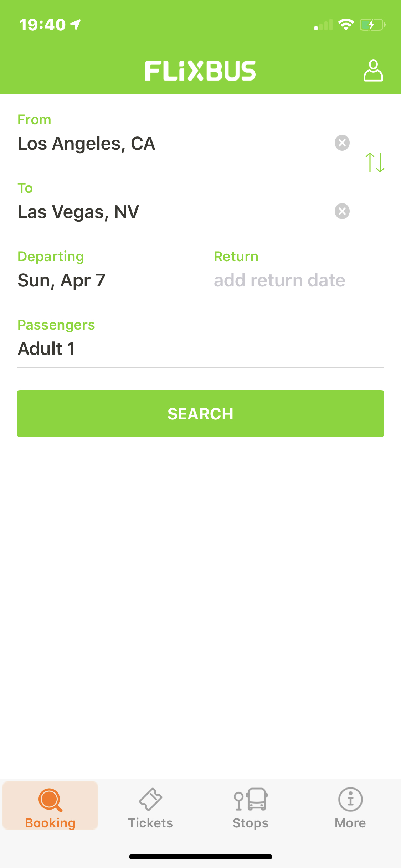This screenshot has width=401, height=868.
Task: Tap the Stops bus icon
Action: pyautogui.click(x=250, y=799)
